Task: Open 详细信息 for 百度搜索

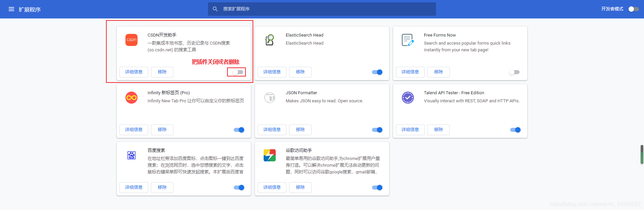Action: coord(134,188)
